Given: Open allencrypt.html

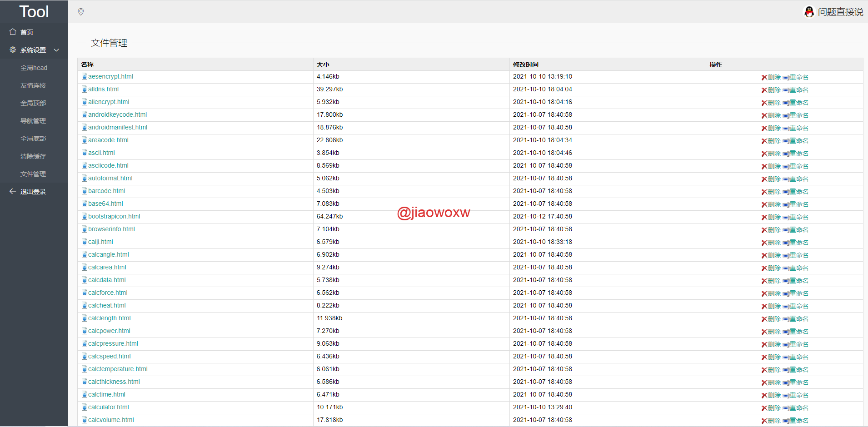Looking at the screenshot, I should (x=109, y=102).
